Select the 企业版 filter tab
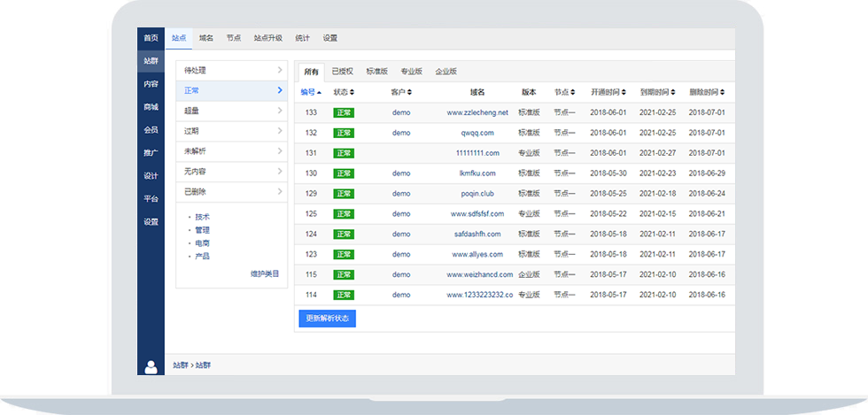Viewport: 868px width, 415px height. coord(446,72)
